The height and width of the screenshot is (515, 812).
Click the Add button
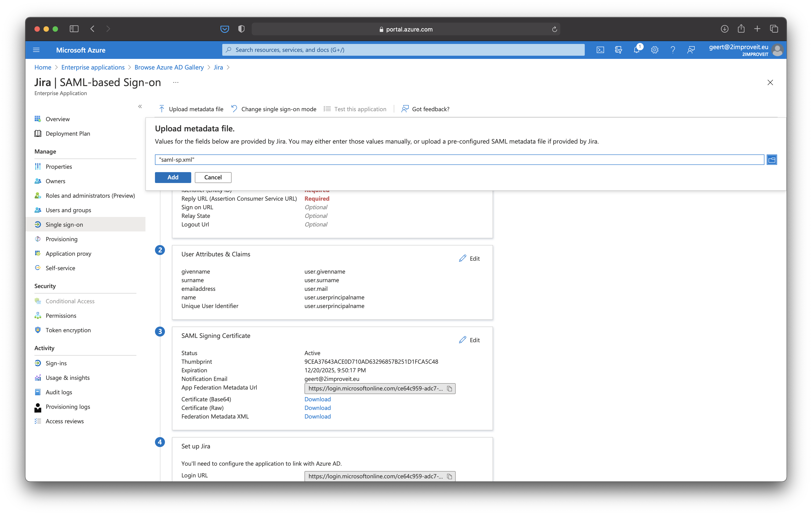point(173,177)
